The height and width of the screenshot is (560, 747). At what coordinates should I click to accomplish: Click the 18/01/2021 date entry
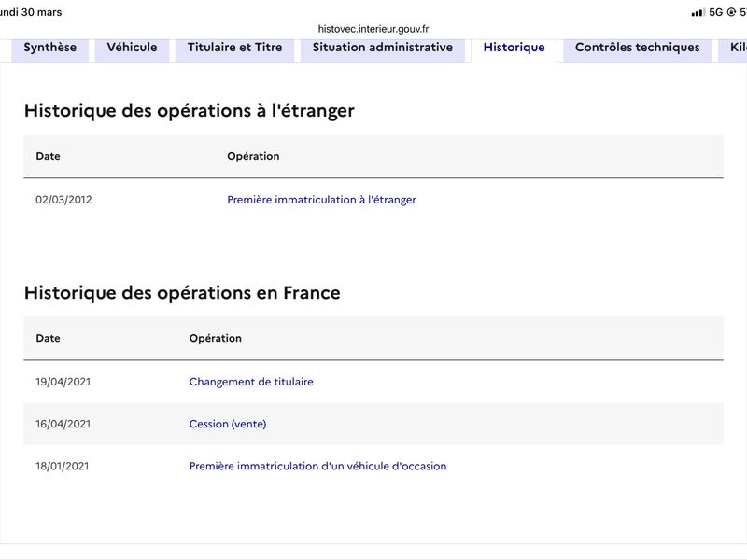click(x=62, y=466)
